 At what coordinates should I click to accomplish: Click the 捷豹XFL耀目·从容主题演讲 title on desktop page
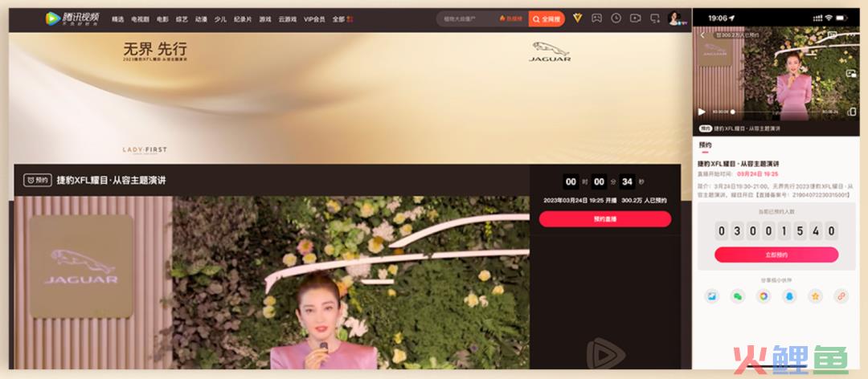pos(111,181)
